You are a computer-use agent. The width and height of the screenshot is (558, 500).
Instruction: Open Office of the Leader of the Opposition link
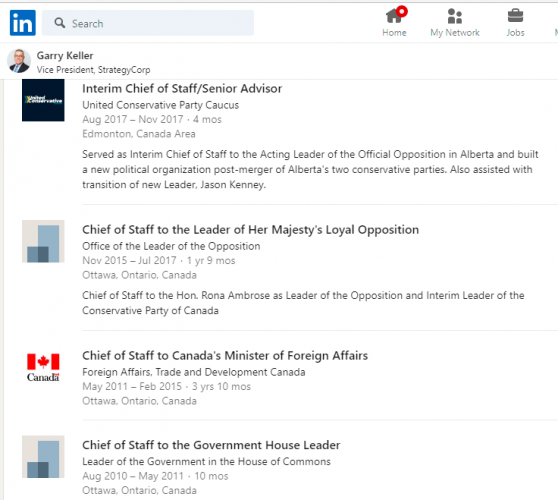pos(171,246)
